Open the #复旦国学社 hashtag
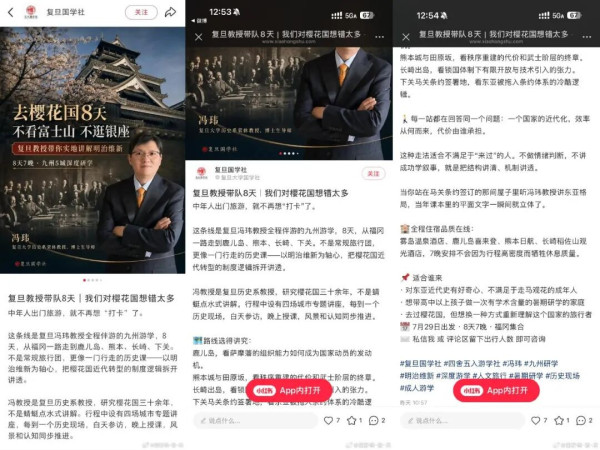This screenshot has width=600, height=450. [421, 364]
